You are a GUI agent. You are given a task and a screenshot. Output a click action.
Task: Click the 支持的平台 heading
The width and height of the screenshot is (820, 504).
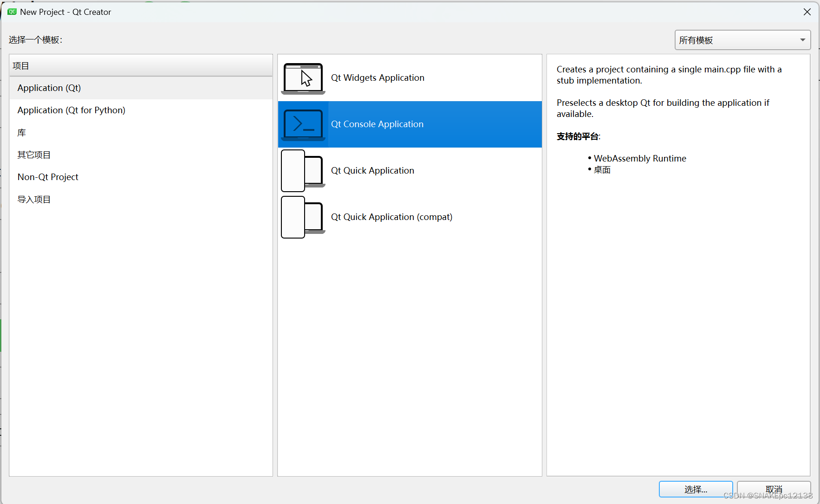578,136
